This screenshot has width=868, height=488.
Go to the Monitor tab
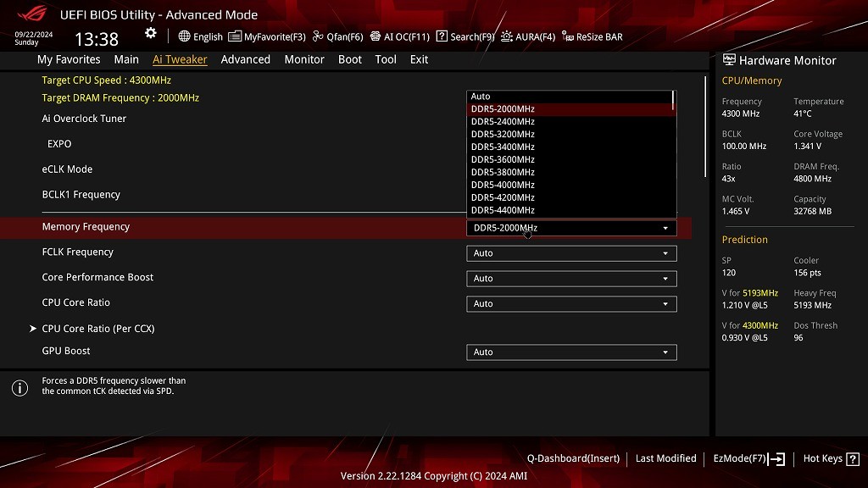point(304,59)
